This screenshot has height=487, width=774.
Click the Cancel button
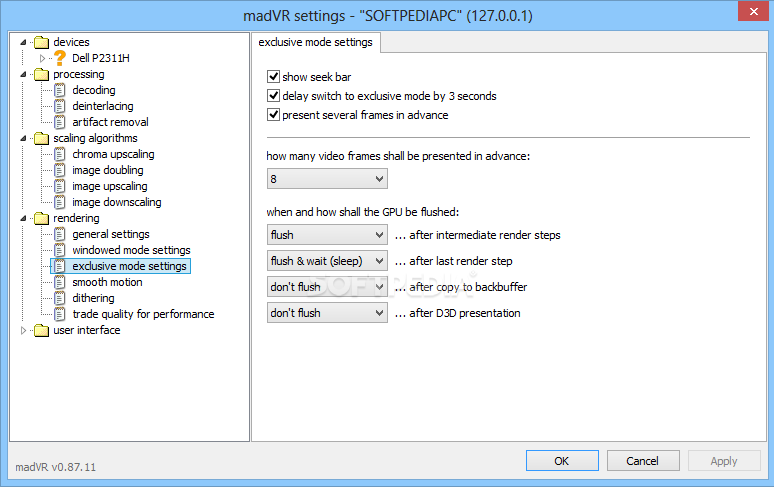click(x=643, y=461)
